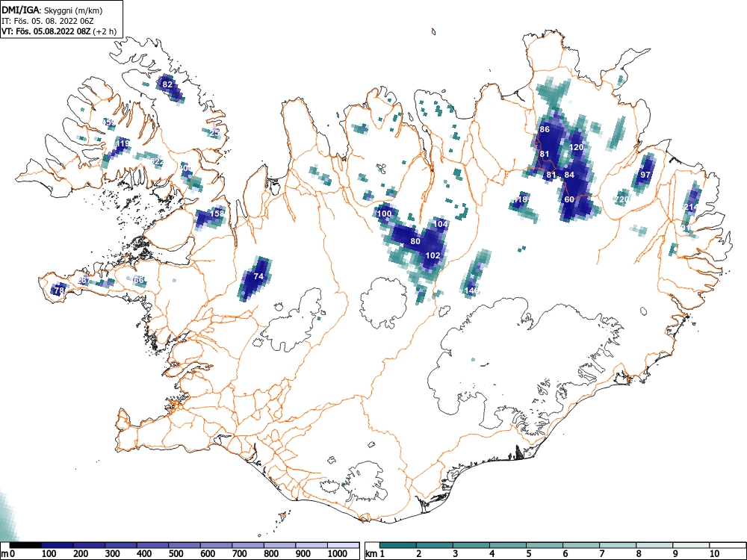Click the visibility value 82 on the map

pos(167,85)
